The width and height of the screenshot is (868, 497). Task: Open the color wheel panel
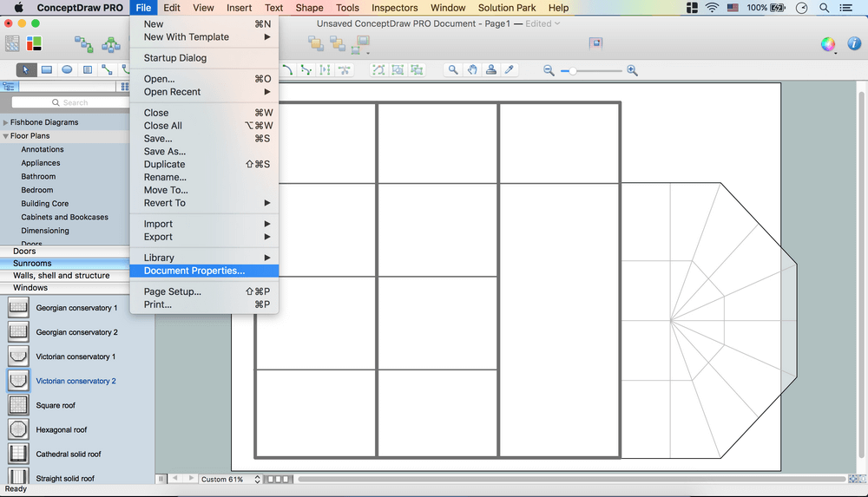click(x=828, y=43)
